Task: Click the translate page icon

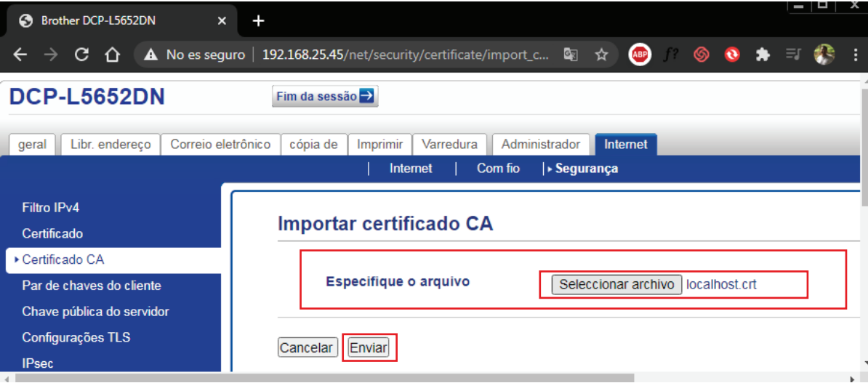Action: coord(571,55)
